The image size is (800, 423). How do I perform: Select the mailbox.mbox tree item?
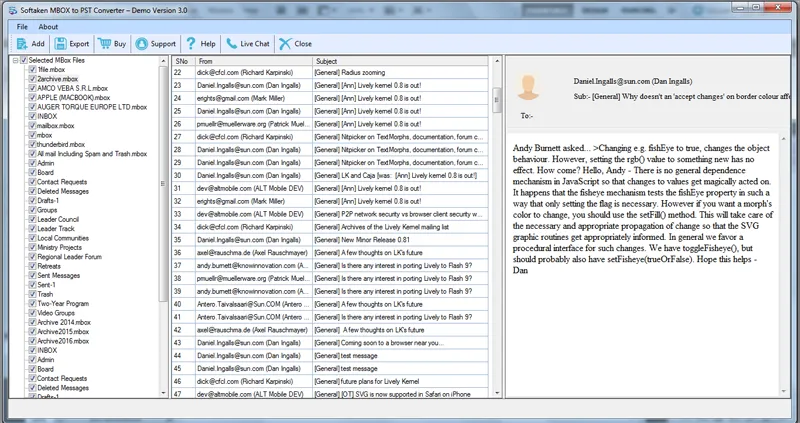point(56,126)
